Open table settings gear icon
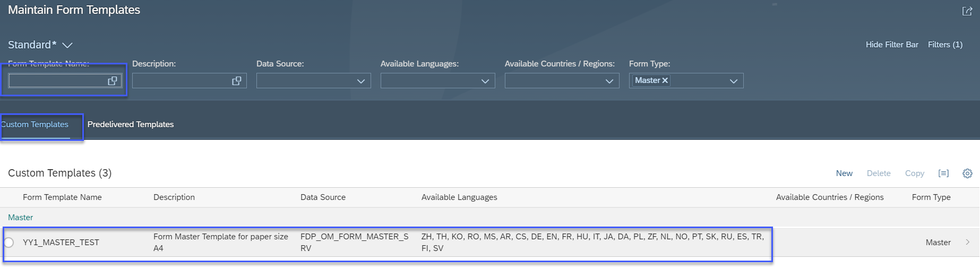Screen dimensions: 980x267 [x=967, y=173]
